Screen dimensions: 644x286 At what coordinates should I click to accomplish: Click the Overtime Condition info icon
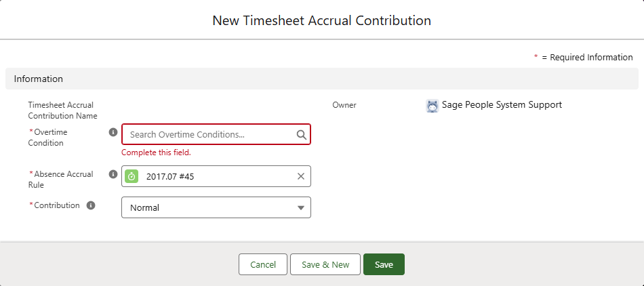coord(113,133)
